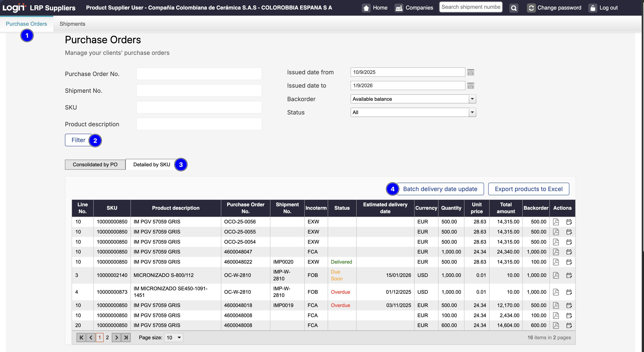The image size is (644, 352).
Task: Open calendar picker for Issued date from
Action: (x=471, y=72)
